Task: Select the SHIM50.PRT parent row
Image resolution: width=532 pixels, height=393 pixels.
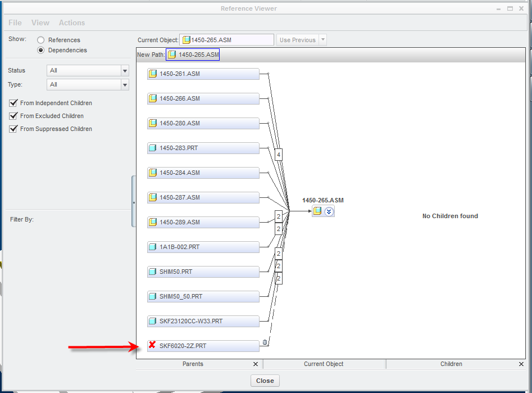Action: (x=203, y=272)
